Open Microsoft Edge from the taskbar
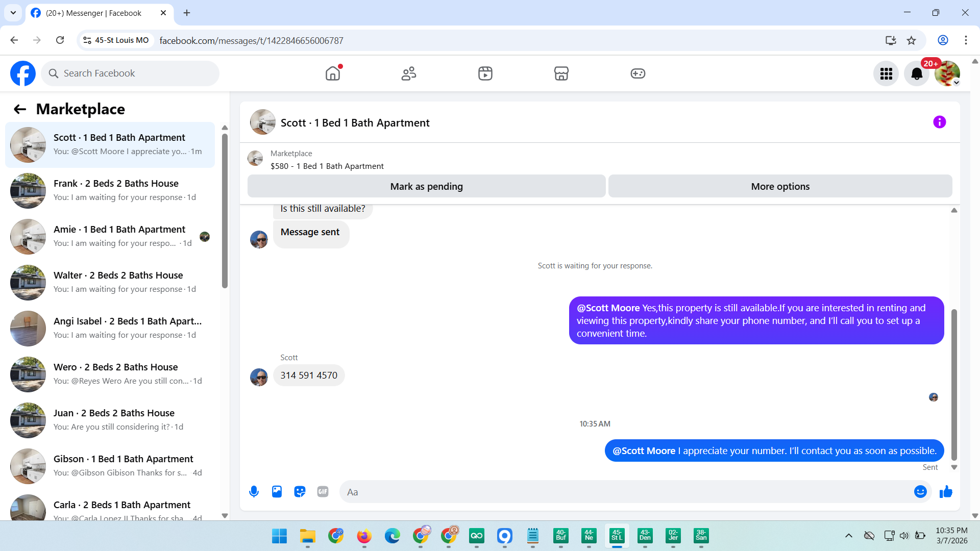 coord(392,536)
